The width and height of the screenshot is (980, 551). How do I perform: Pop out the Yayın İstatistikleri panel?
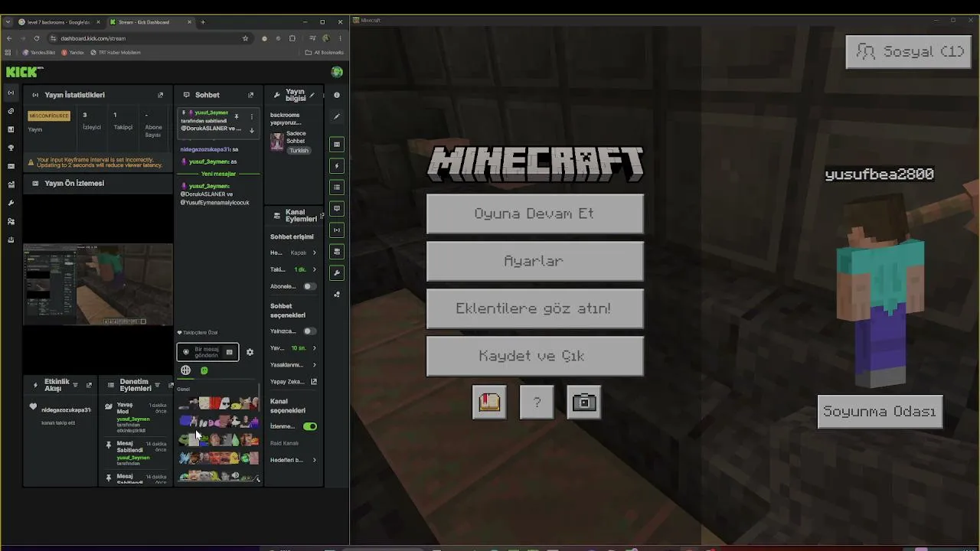pyautogui.click(x=160, y=95)
